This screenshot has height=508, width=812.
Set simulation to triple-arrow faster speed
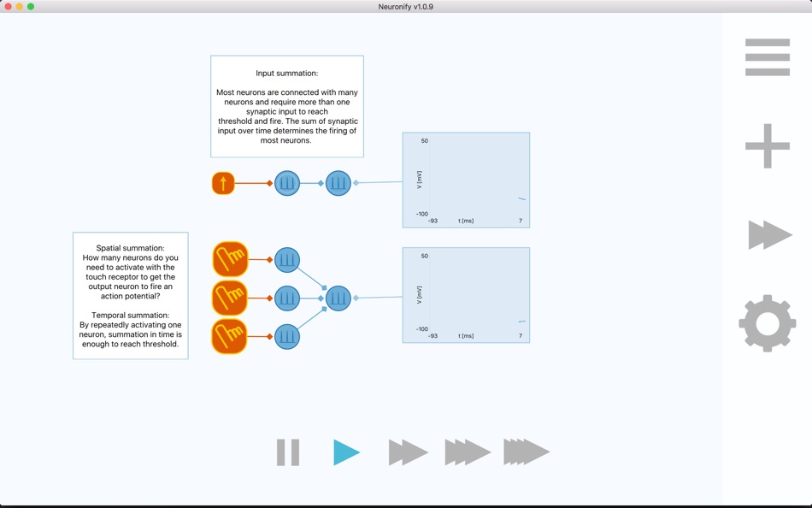pyautogui.click(x=468, y=452)
